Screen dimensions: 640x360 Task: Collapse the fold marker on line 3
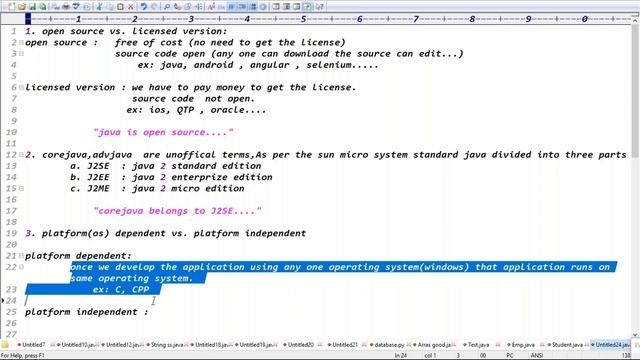coord(21,53)
